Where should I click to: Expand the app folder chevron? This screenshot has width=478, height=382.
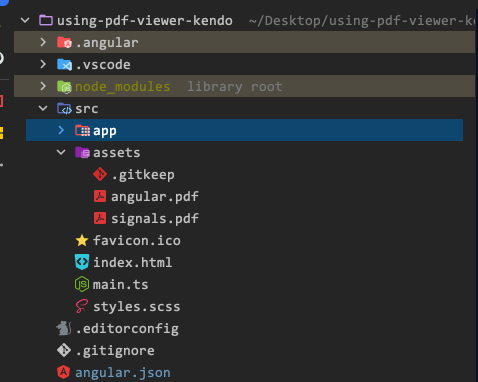tap(61, 130)
